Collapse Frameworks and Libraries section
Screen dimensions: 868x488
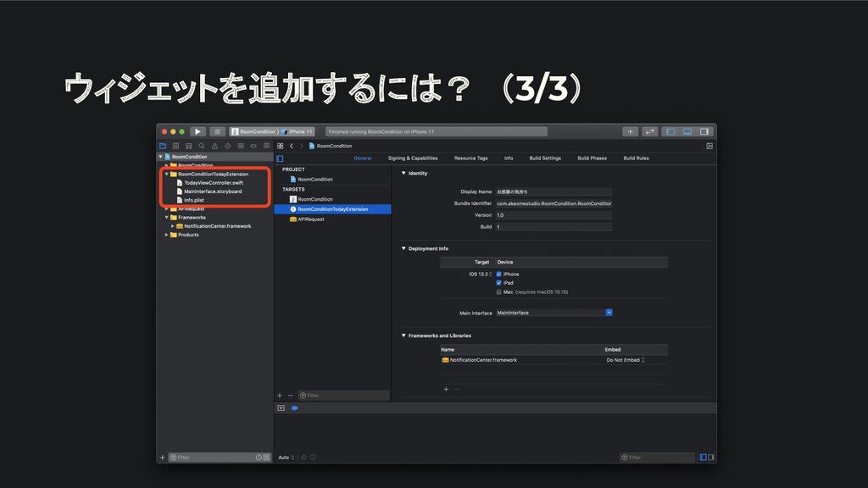pyautogui.click(x=403, y=335)
